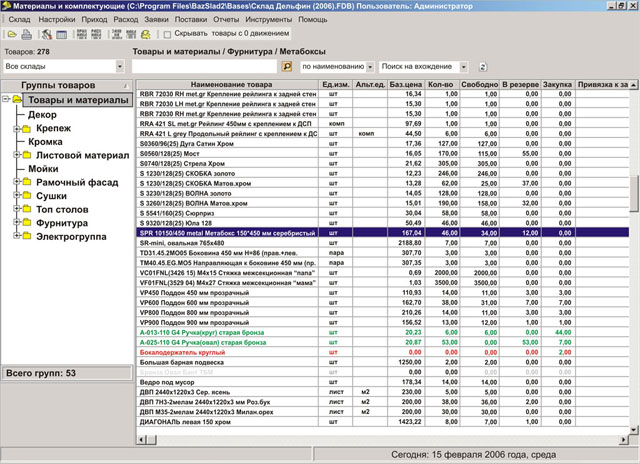The width and height of the screenshot is (640, 464).
Task: Click the В резерве column header
Action: [x=520, y=84]
